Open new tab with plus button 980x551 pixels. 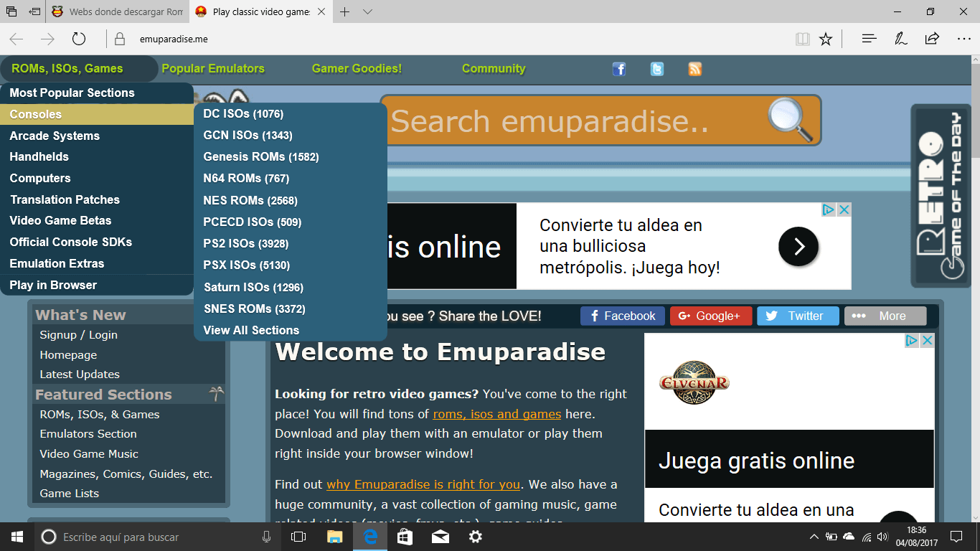(345, 11)
